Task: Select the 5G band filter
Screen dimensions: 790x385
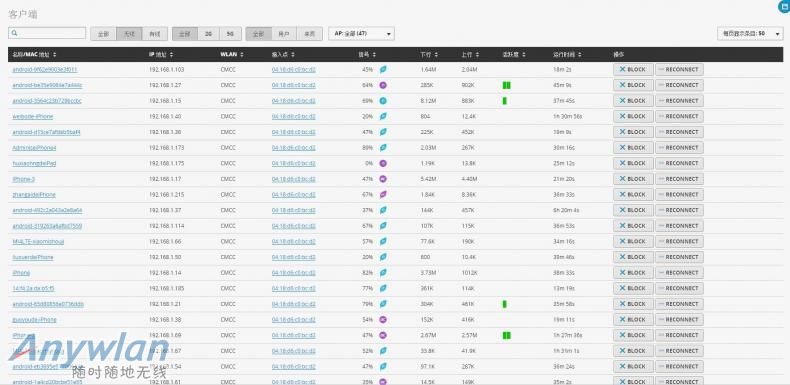Action: coord(230,34)
